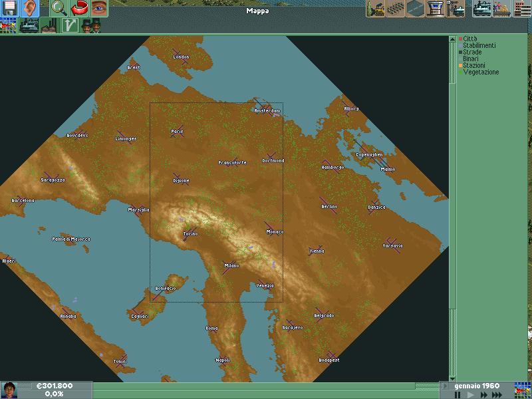Resume normal speed with play button

[470, 395]
